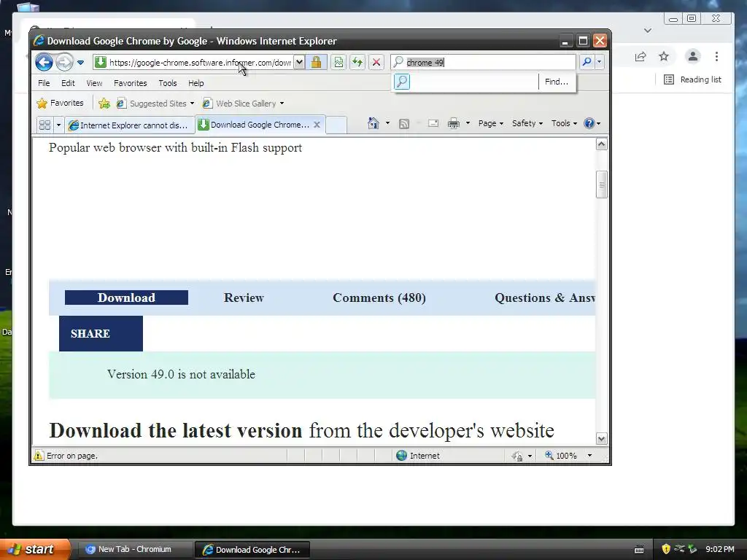Viewport: 747px width, 560px height.
Task: Expand the tab list dropdown arrow
Action: [58, 125]
